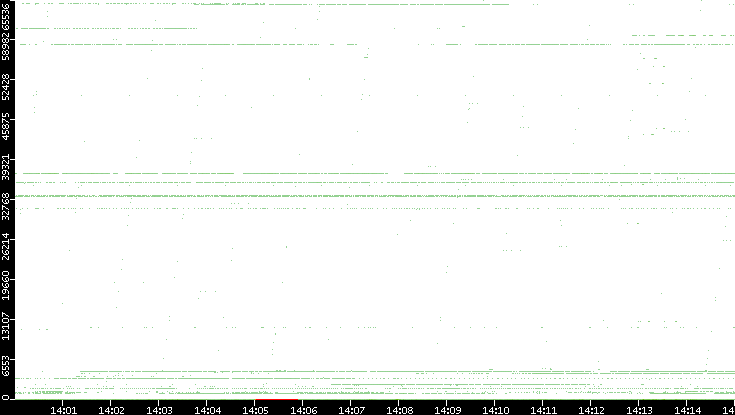Screen dimensions: 735x415
Task: Click the 14:03 time axis label
Action: [159, 410]
